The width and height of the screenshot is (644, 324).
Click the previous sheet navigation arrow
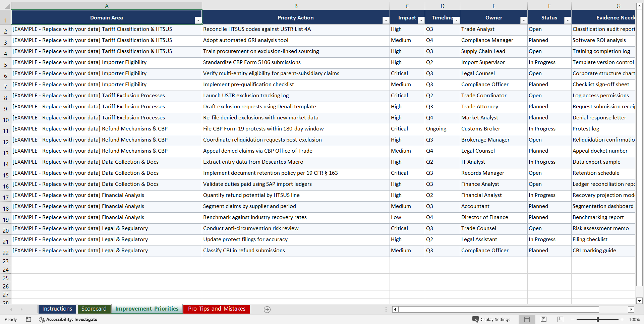(x=11, y=309)
